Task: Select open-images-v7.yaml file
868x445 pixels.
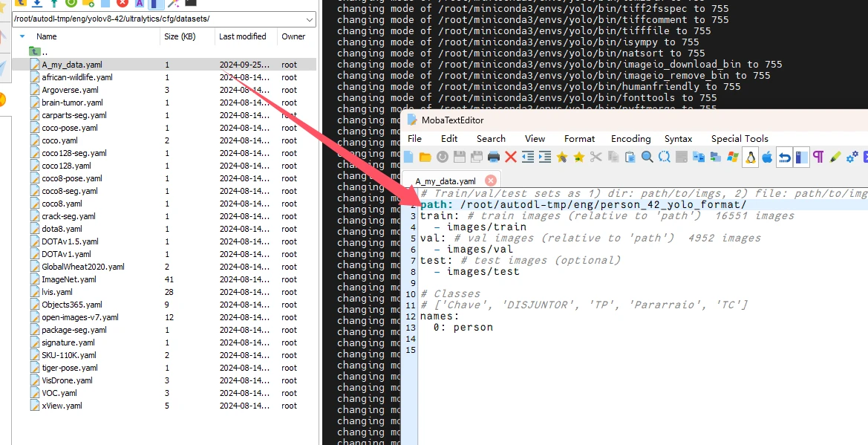Action: (80, 317)
